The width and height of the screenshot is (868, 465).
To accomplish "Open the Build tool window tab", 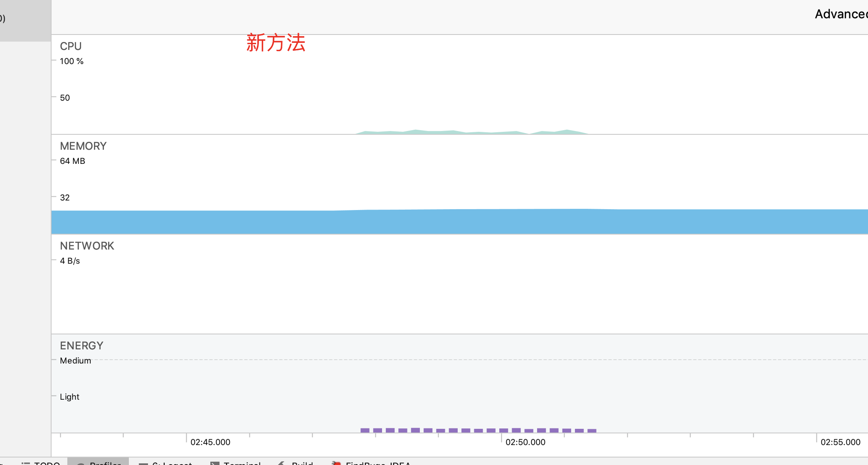I will [296, 463].
